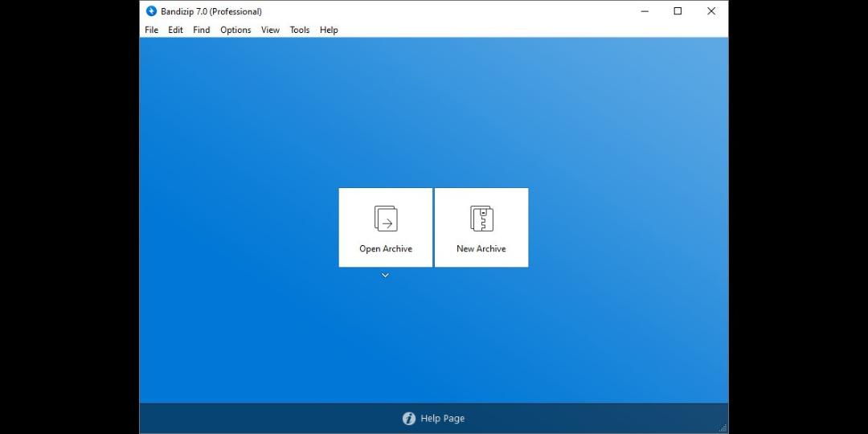Click the Bandizip 7.0 (Professional) title text
This screenshot has height=434, width=868.
click(211, 11)
